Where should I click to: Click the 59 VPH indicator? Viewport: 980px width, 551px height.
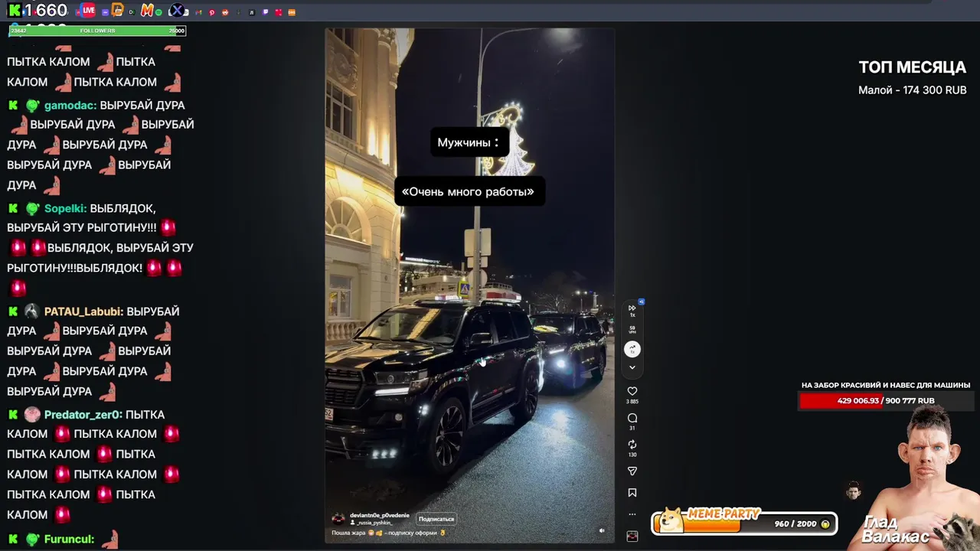632,330
